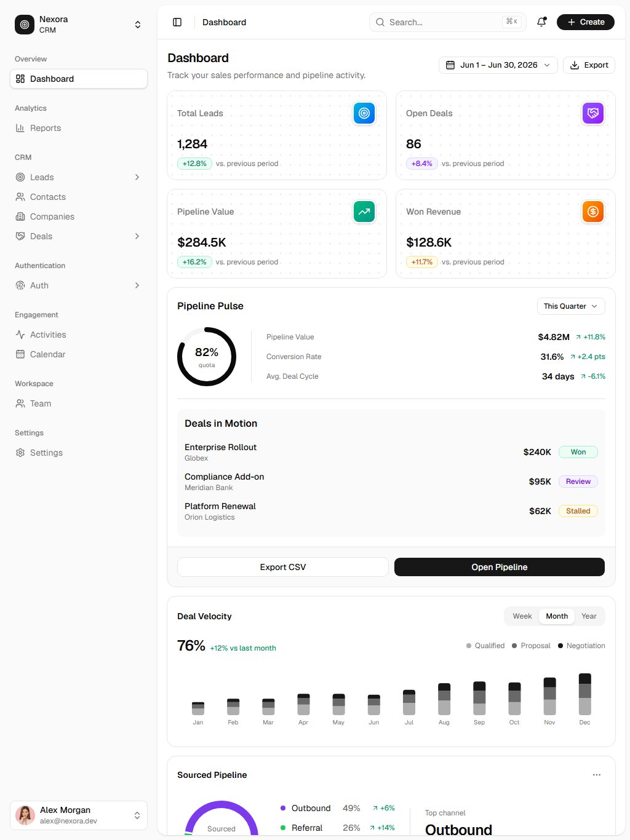Image resolution: width=630 pixels, height=840 pixels.
Task: Click the Won status badge
Action: click(x=578, y=452)
